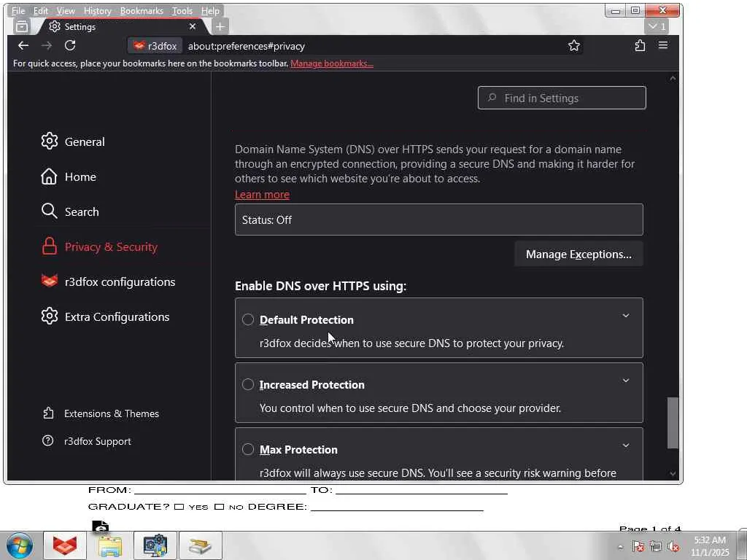
Task: Expand the Default Protection chevron
Action: (625, 316)
